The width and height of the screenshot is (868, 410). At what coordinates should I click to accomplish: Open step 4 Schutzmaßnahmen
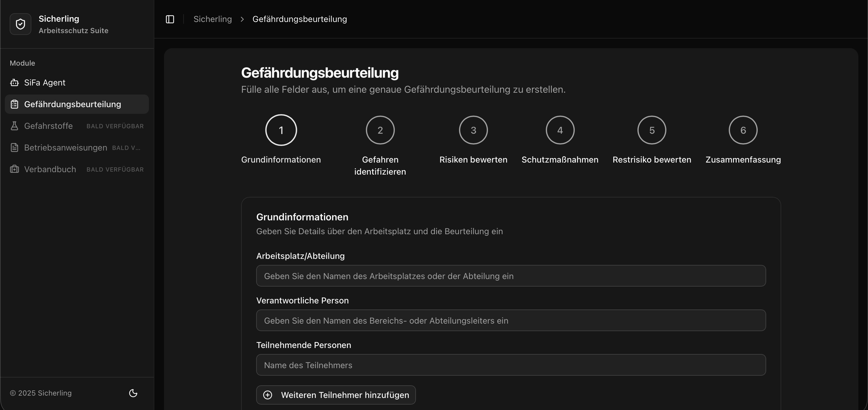(x=560, y=130)
